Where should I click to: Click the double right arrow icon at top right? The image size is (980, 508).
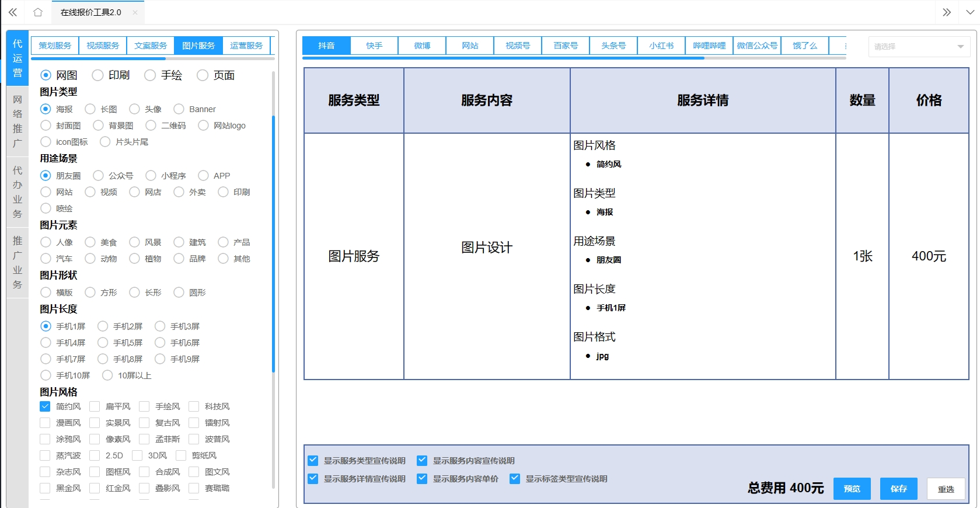pos(947,12)
